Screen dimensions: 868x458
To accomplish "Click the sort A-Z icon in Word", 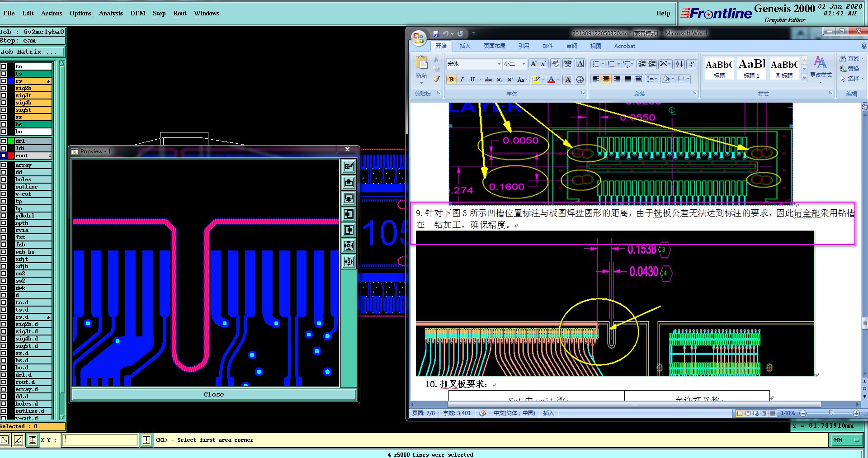I will [x=679, y=64].
